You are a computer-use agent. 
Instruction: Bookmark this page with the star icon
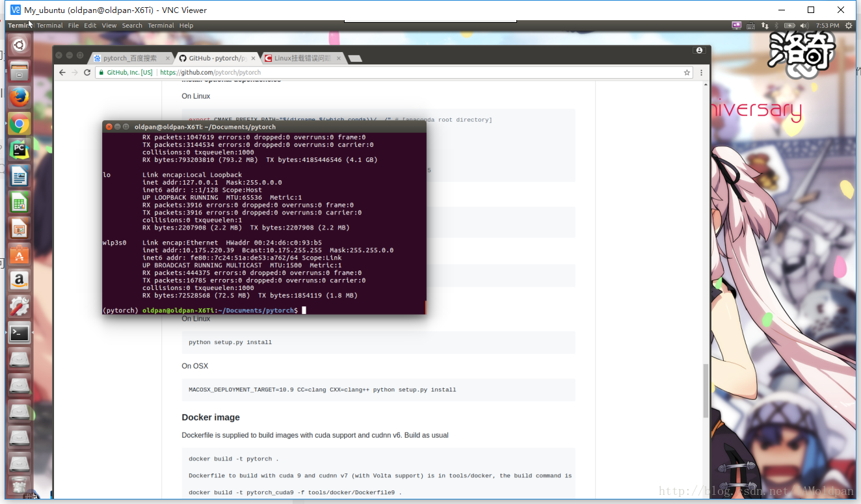click(687, 73)
